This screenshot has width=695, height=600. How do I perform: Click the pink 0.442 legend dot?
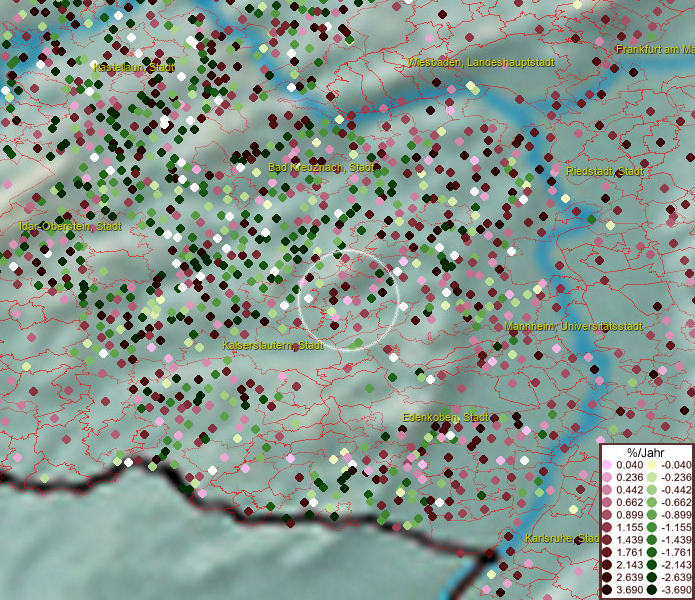607,490
